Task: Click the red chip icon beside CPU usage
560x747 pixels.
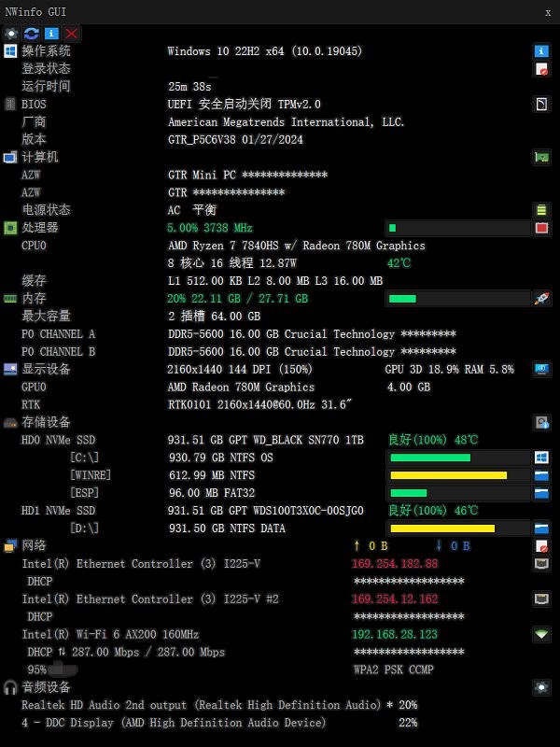Action: [x=541, y=228]
